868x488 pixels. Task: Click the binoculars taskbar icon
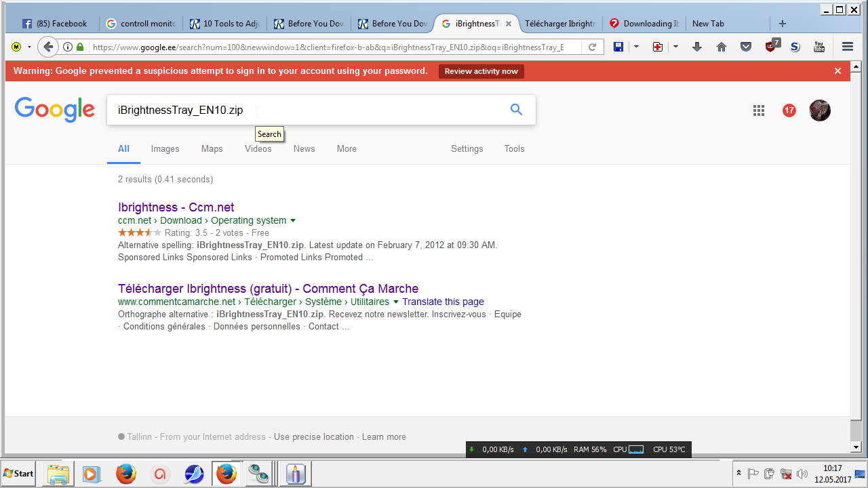(x=260, y=473)
